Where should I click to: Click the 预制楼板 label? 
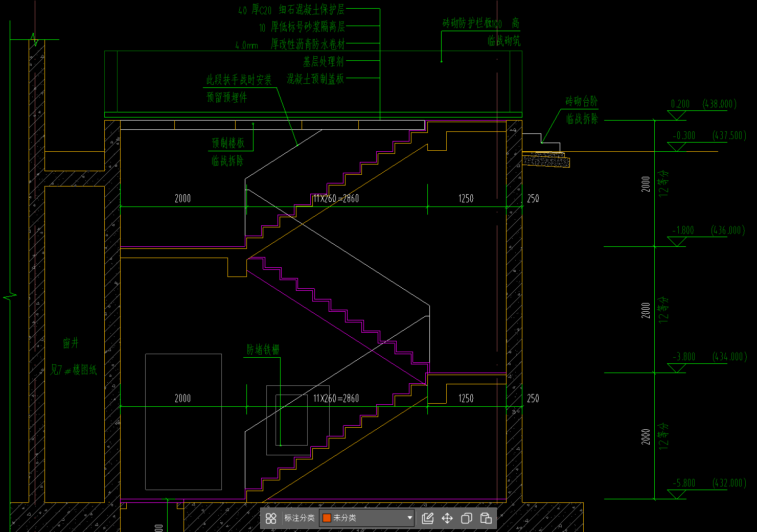(228, 143)
